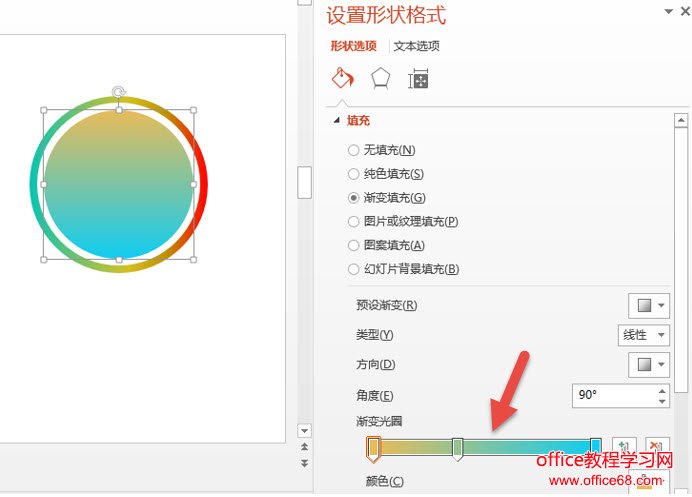The height and width of the screenshot is (497, 692).
Task: Click the top-left selection handle
Action: coord(44,110)
